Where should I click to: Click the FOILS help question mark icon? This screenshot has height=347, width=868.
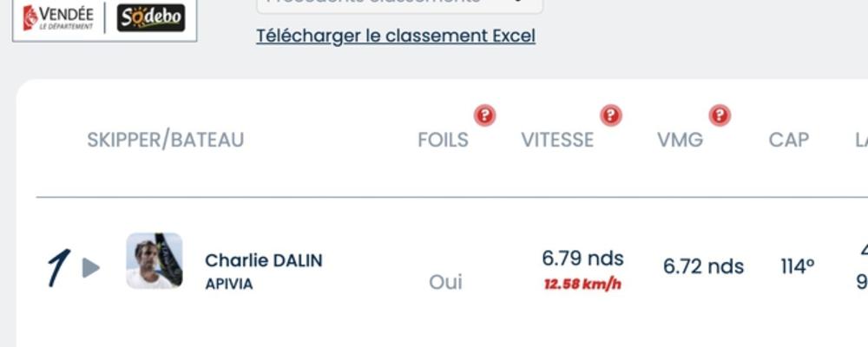coord(484,115)
